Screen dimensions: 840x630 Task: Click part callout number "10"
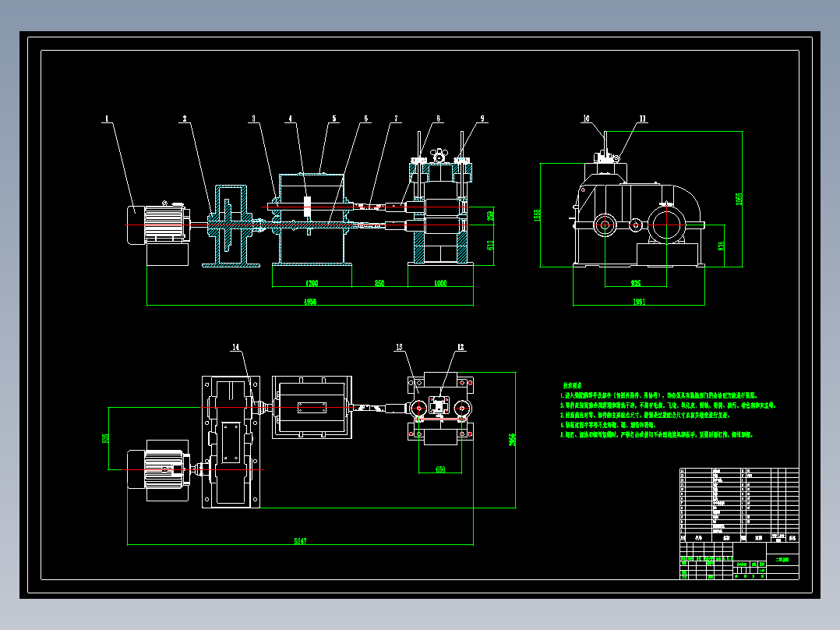coord(587,119)
